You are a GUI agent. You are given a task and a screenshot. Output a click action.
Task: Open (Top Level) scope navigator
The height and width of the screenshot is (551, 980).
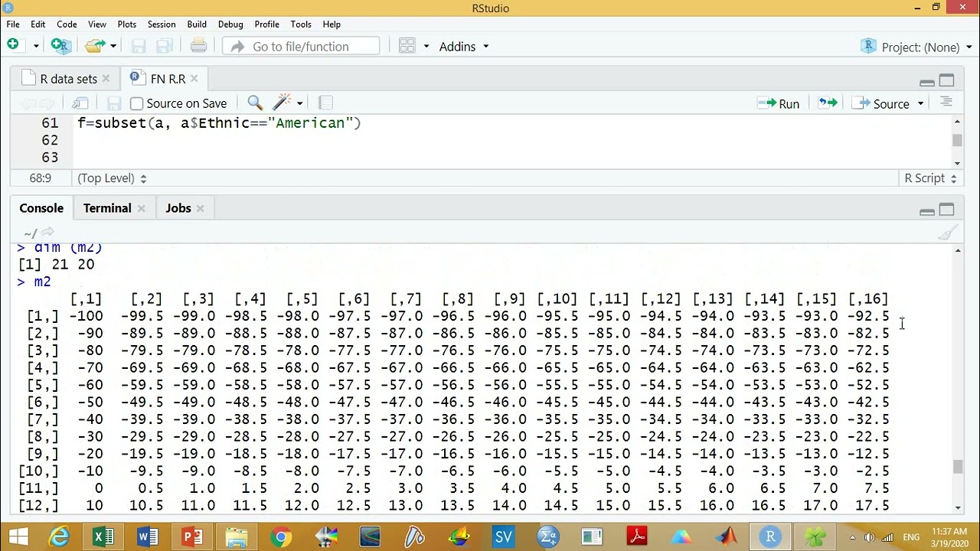point(112,178)
